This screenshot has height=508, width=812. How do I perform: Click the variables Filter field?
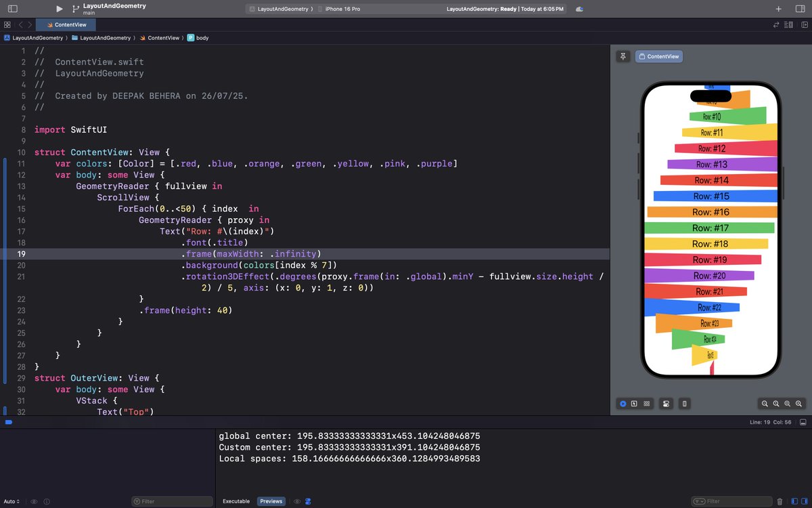click(x=172, y=501)
